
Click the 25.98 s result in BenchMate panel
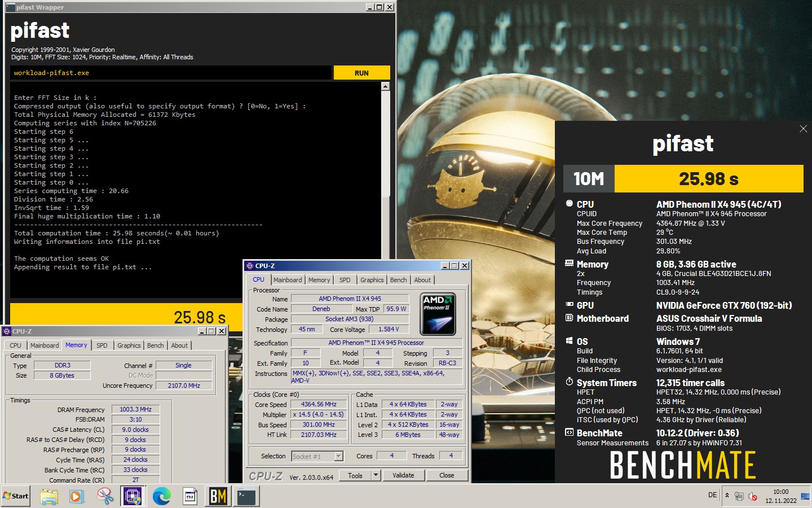709,179
